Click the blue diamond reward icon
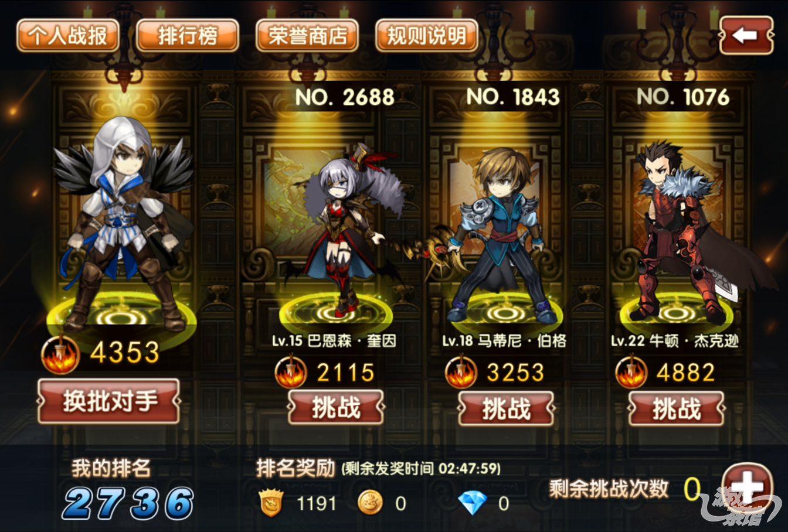The height and width of the screenshot is (532, 788). click(x=473, y=503)
